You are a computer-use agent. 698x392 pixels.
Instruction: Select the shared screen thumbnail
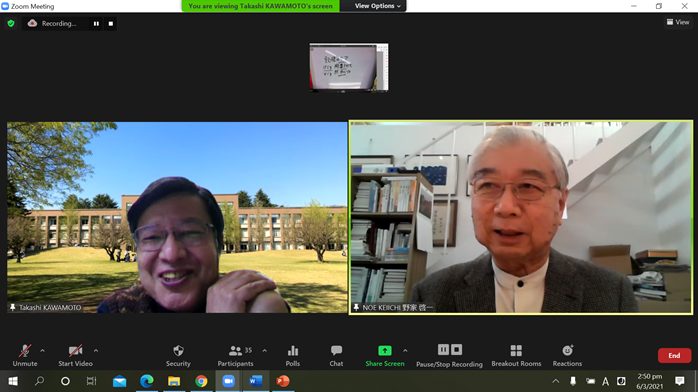click(x=349, y=67)
